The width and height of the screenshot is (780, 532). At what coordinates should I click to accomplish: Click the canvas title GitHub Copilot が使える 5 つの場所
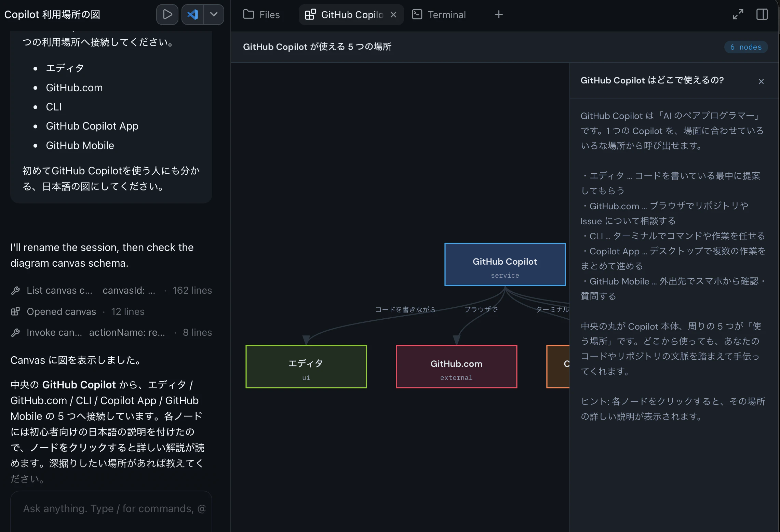pos(317,47)
